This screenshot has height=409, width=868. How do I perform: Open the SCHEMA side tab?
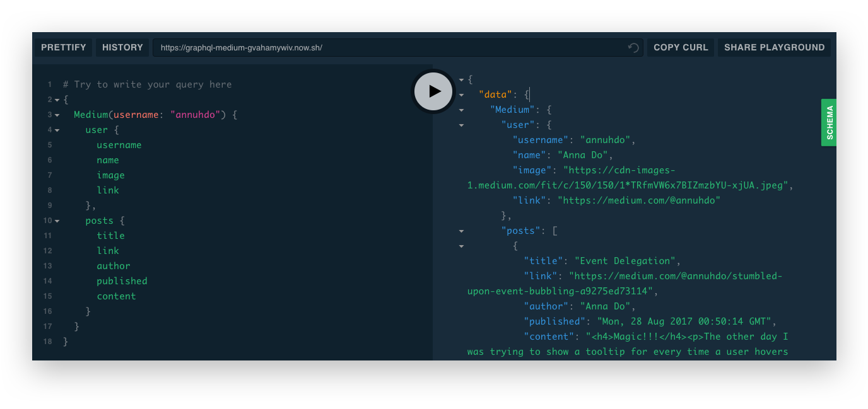(829, 122)
